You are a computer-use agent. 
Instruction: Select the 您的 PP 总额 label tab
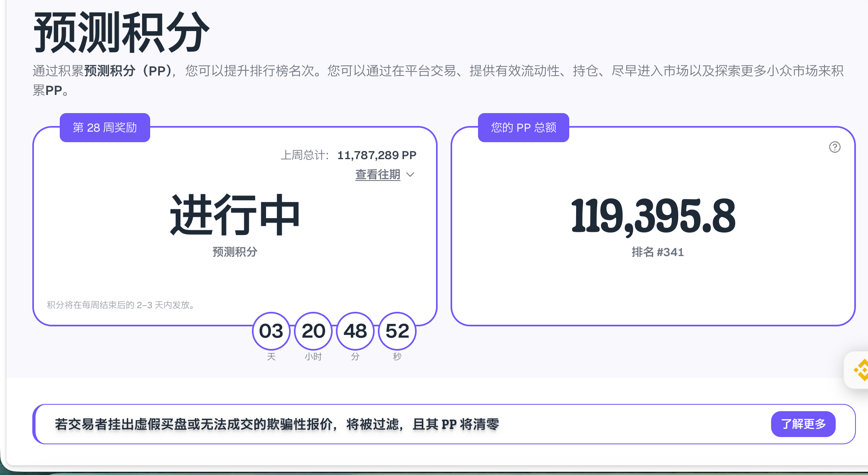click(524, 128)
